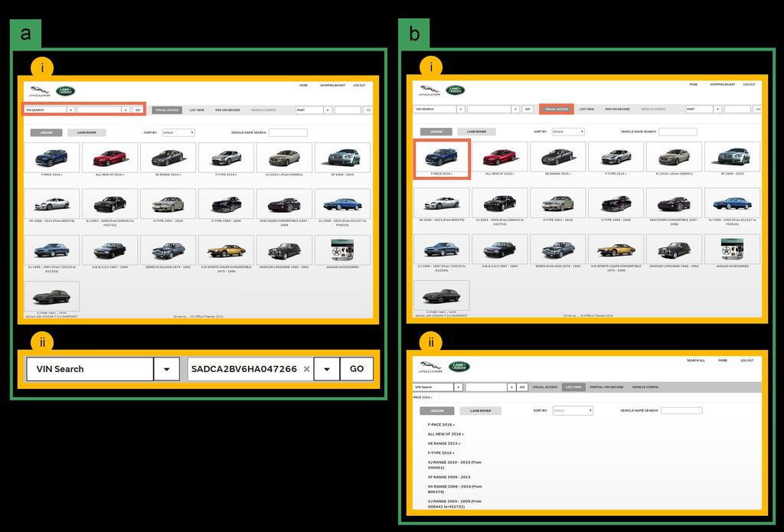This screenshot has height=532, width=784.
Task: Select the JAGUAR brand button in panel b-ii
Action: (437, 410)
